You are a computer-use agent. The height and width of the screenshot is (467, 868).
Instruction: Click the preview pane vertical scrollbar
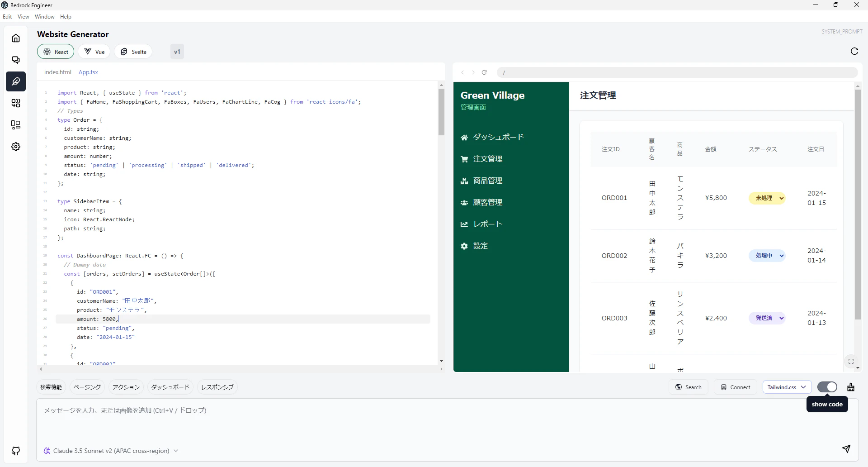tap(858, 205)
